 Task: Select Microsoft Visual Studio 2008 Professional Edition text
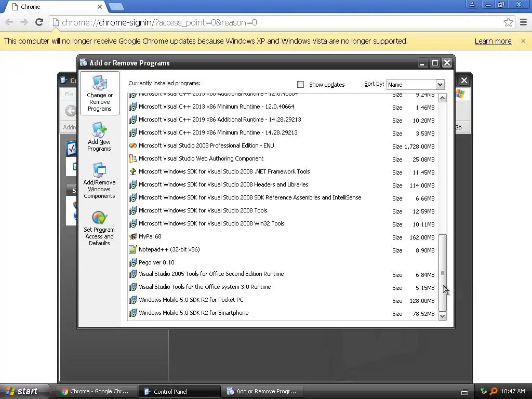[x=206, y=145]
